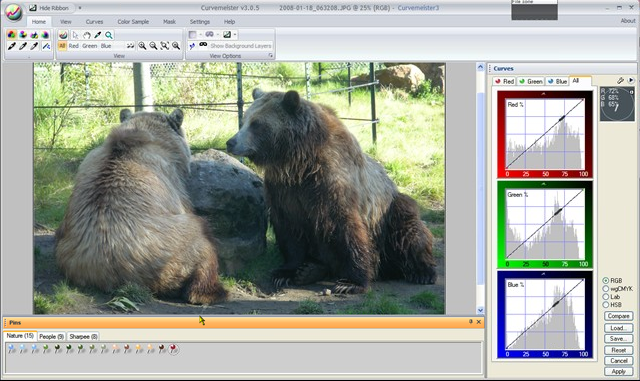This screenshot has width=640, height=381.
Task: Click the play arrow icon in Curves panel
Action: [x=631, y=80]
